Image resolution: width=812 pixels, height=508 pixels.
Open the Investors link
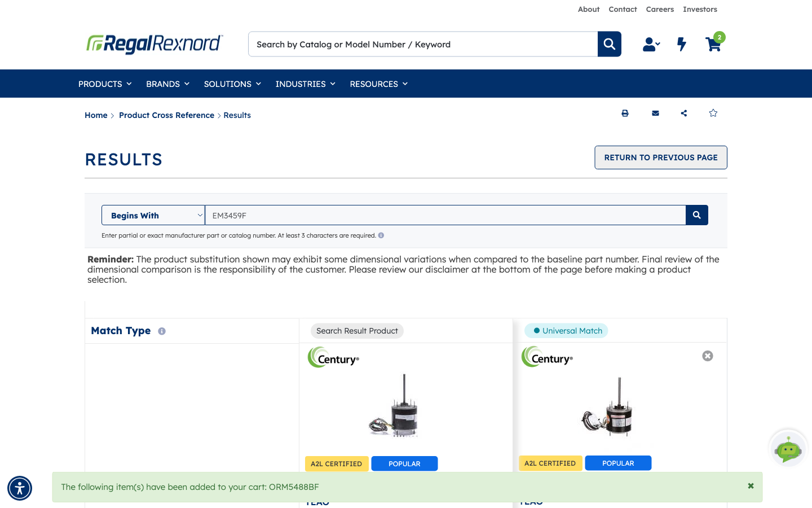pos(700,10)
